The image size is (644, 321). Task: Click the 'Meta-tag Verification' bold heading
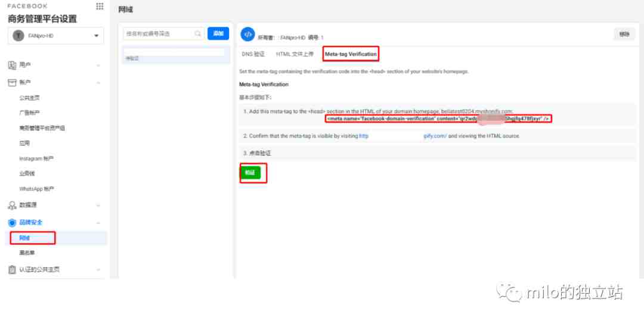264,85
